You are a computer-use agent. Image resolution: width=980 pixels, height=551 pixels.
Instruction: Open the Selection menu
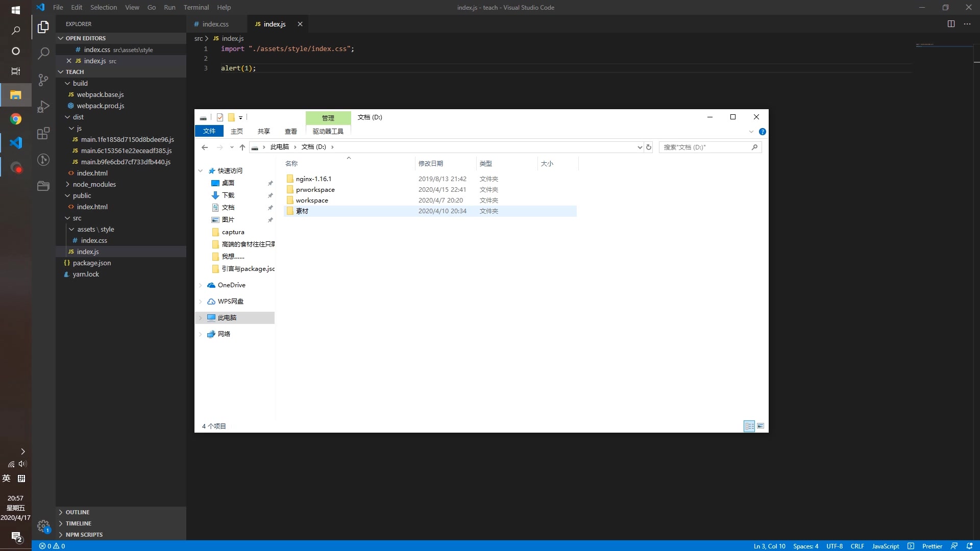click(104, 7)
